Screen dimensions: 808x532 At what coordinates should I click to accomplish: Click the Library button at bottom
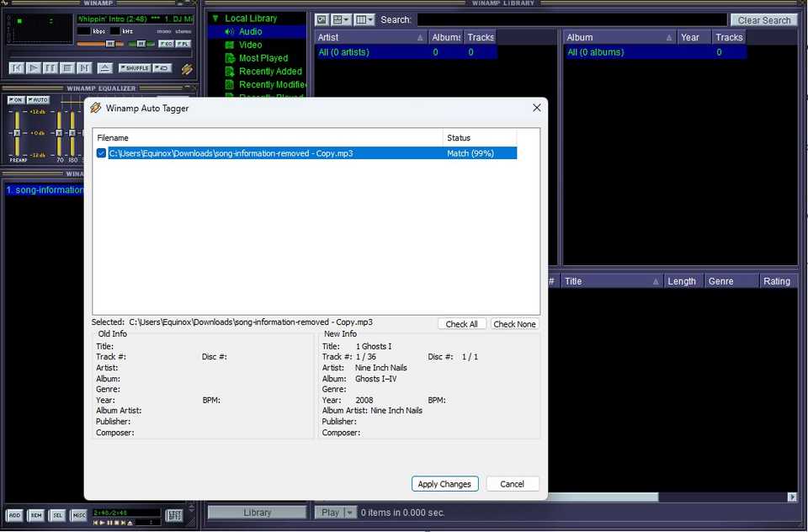coord(257,513)
